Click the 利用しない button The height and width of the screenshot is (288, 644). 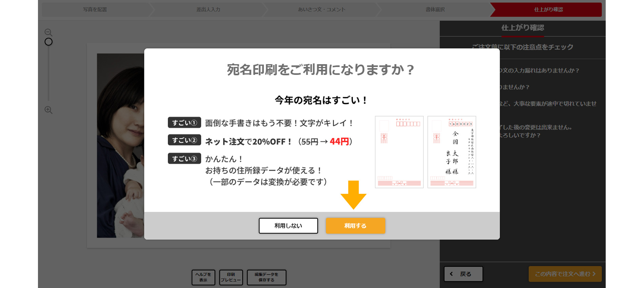(288, 226)
